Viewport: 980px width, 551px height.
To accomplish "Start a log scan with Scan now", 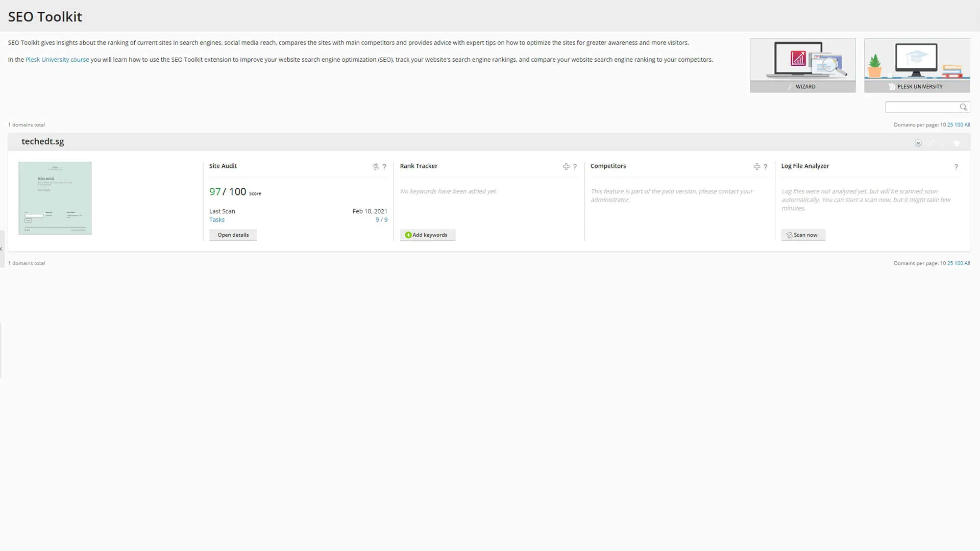I will 803,235.
